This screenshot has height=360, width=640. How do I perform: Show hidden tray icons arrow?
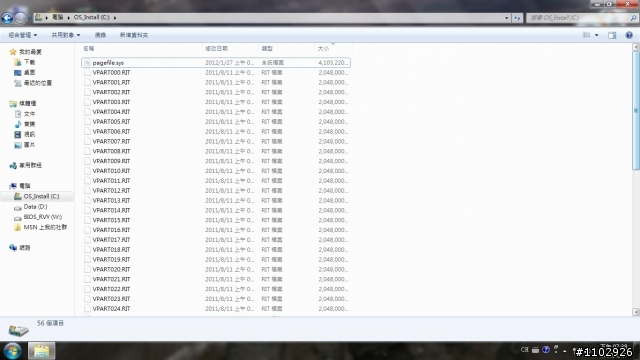pos(564,350)
